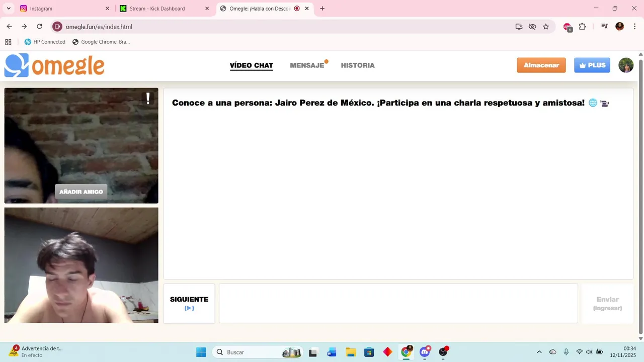Image resolution: width=644 pixels, height=362 pixels.
Task: Click the 'Conoce a una persona' chat message
Action: [x=390, y=103]
